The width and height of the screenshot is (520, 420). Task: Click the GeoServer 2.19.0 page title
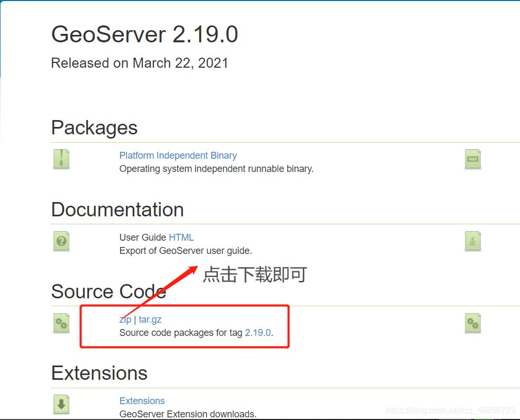tap(144, 34)
